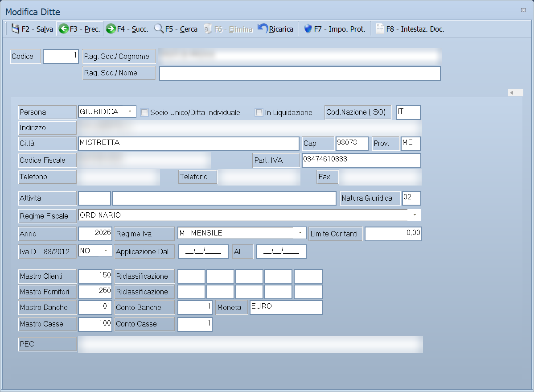
Task: Open search with the F5 magnifier icon
Action: [159, 29]
